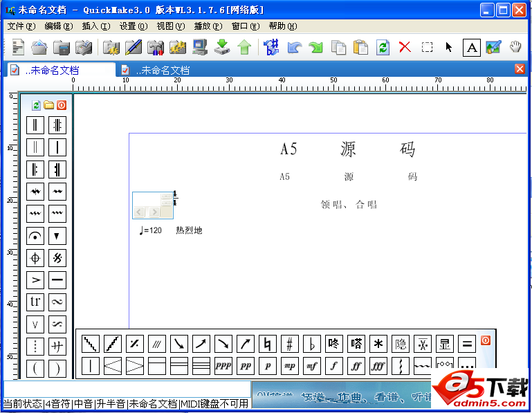
Task: Open the 设置(O) menu
Action: click(134, 26)
